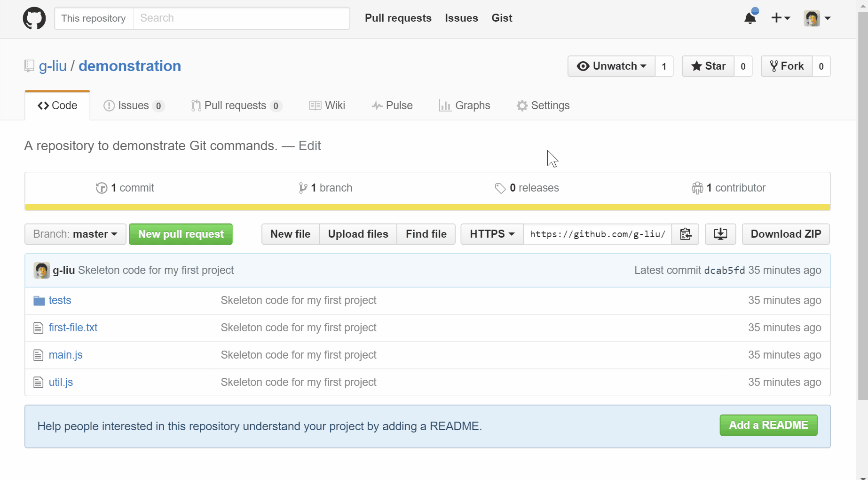Switch to the Code tab
The image size is (868, 480).
57,105
